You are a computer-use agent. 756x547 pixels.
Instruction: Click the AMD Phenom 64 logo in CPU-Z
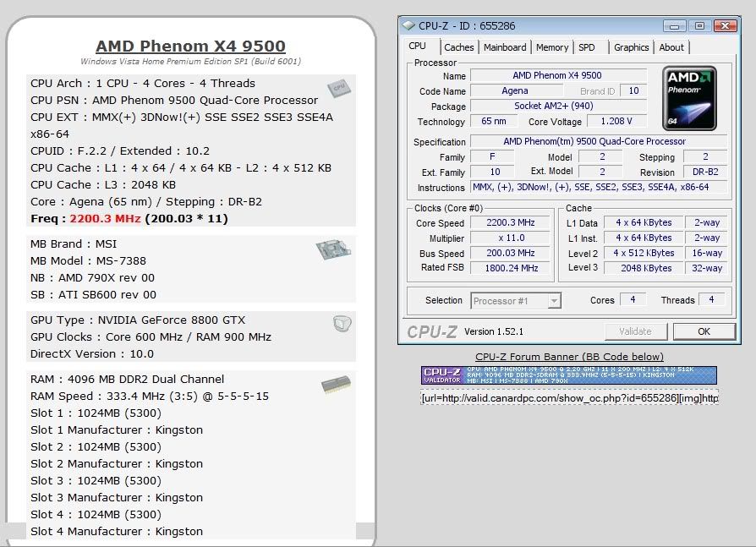pyautogui.click(x=689, y=98)
